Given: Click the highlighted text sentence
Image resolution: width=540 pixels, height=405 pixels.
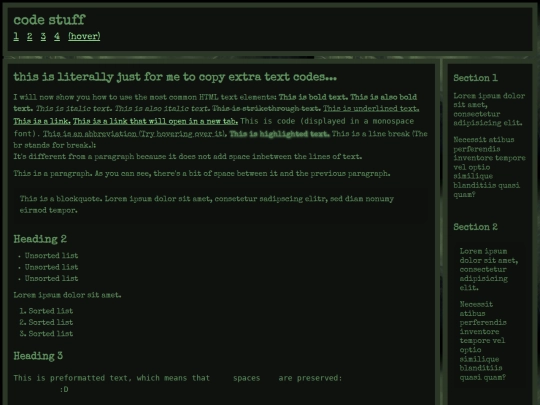Looking at the screenshot, I should tap(279, 134).
